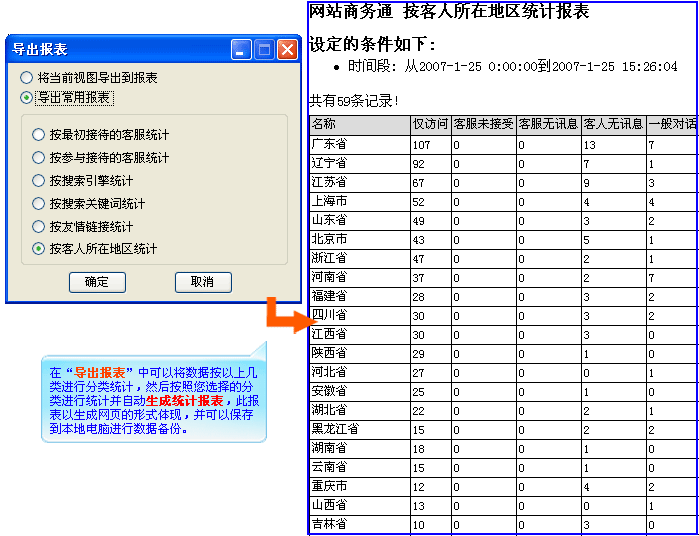This screenshot has width=699, height=536.
Task: Click the 名称 column header
Action: click(x=359, y=125)
